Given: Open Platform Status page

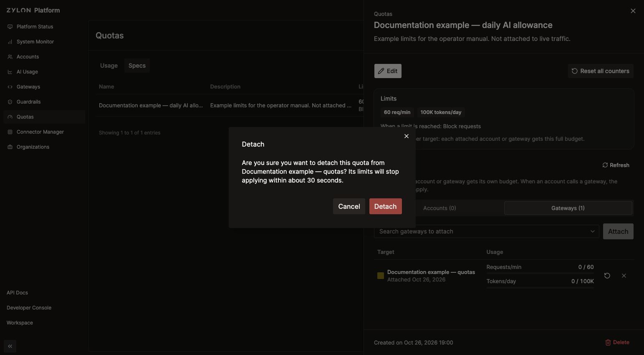Looking at the screenshot, I should click(44, 27).
